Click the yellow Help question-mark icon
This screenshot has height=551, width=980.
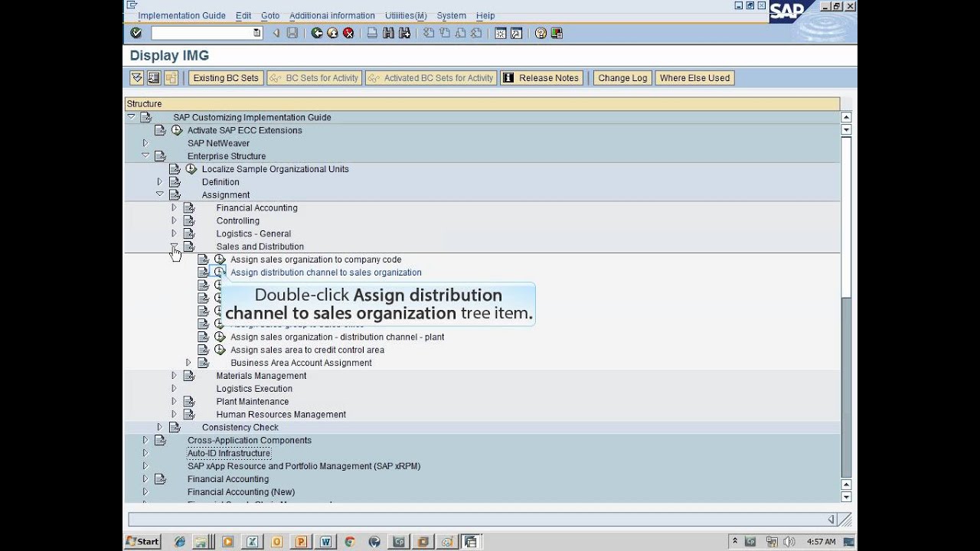click(x=541, y=33)
